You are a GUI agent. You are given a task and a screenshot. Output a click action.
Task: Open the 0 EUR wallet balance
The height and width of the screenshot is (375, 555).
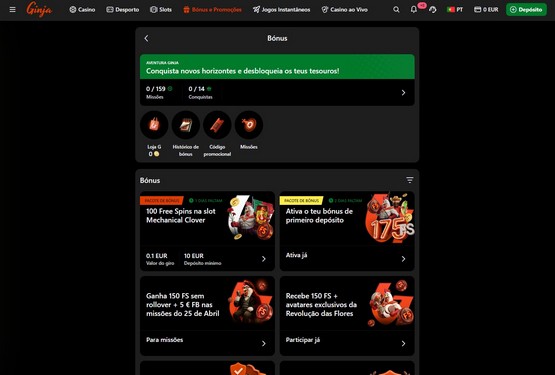[486, 10]
